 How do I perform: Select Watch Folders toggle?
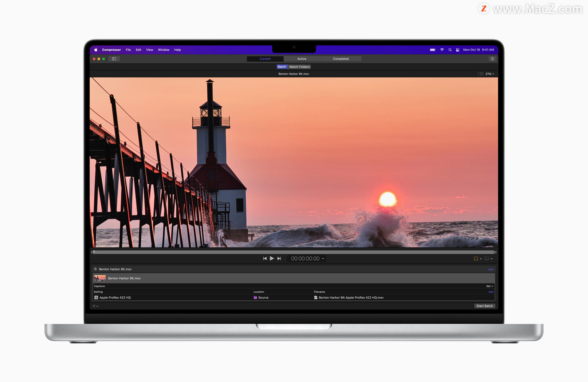[x=298, y=67]
